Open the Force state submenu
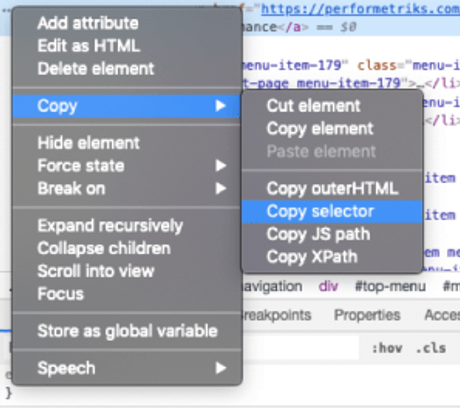 click(x=127, y=166)
